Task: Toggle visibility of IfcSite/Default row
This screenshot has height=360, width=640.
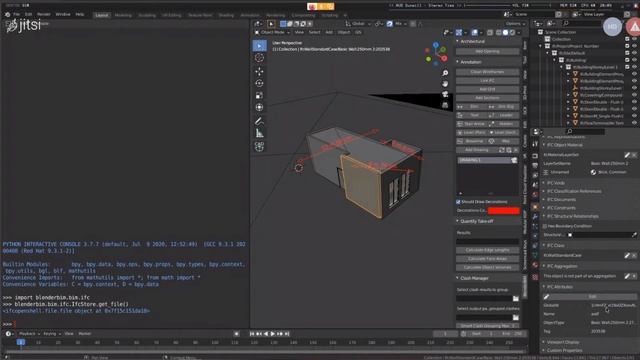Action: pos(634,53)
